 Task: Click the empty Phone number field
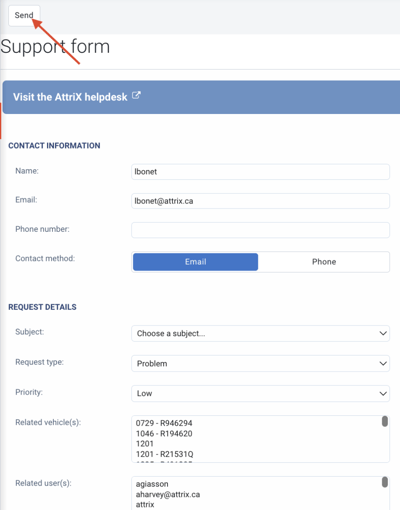260,230
